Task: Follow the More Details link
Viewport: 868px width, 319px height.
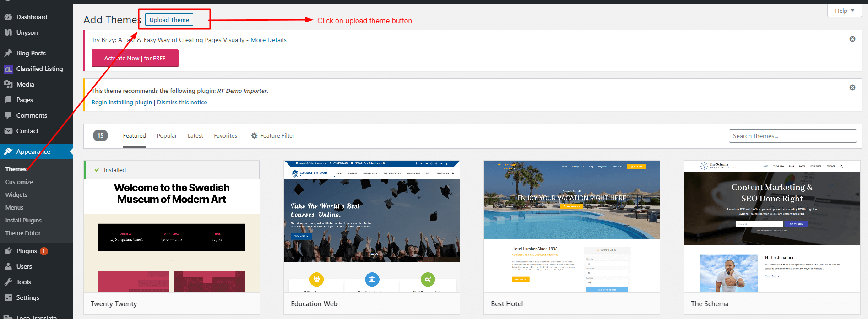Action: click(x=268, y=40)
